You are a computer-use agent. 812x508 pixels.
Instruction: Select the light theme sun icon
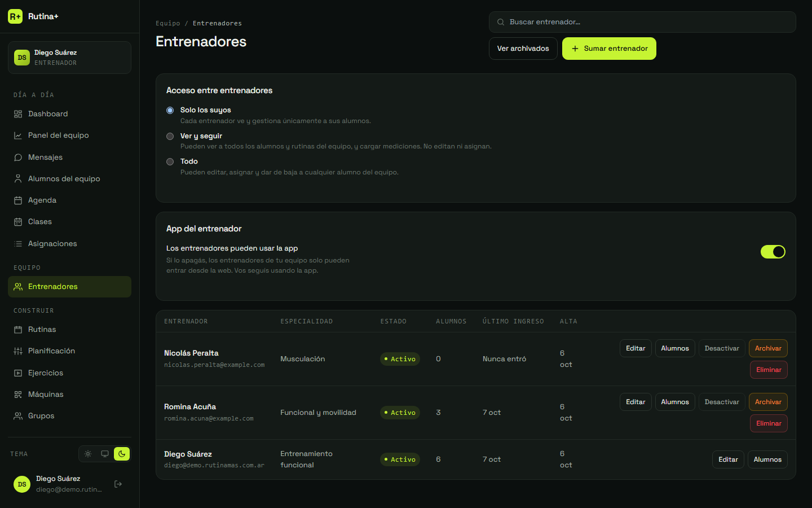tap(88, 454)
